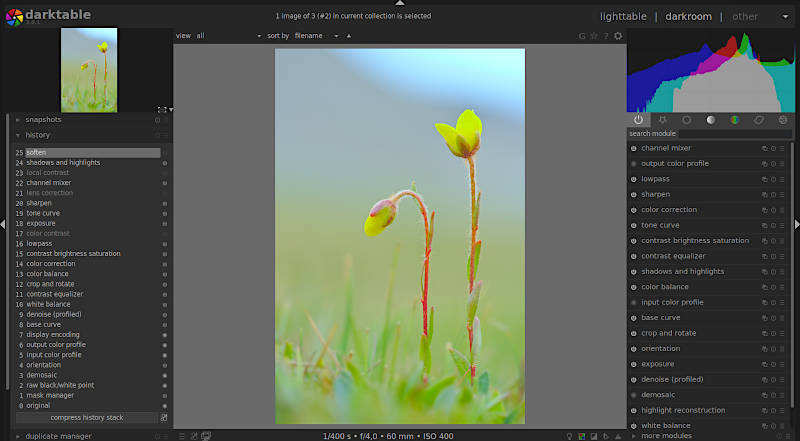The width and height of the screenshot is (800, 441).
Task: Open multiple instances menu for lowpass
Action: click(765, 179)
